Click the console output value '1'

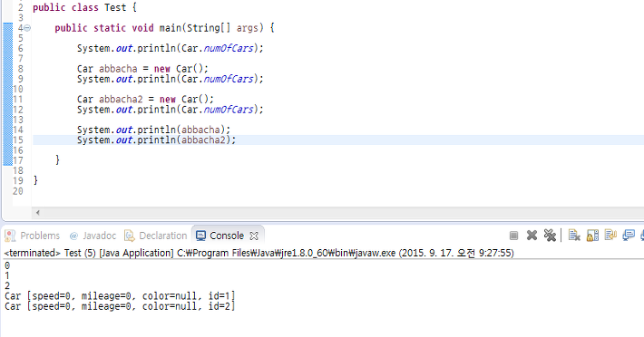7,275
